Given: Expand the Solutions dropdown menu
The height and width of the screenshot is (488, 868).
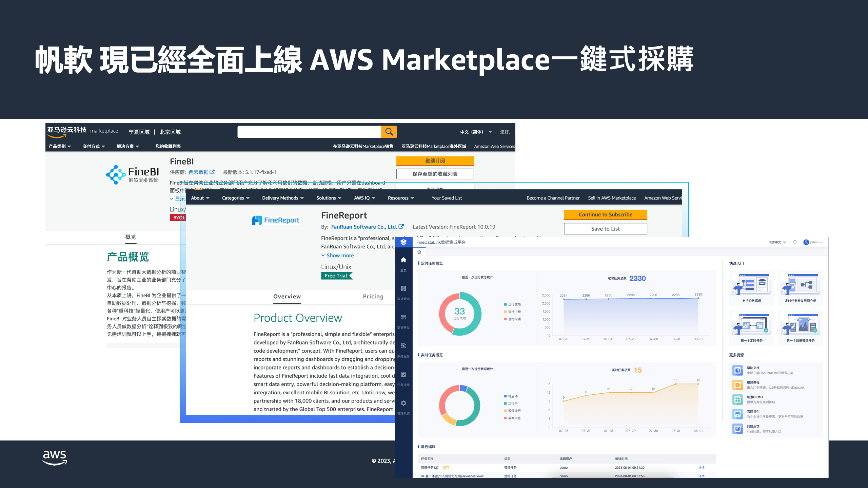Looking at the screenshot, I should point(329,198).
